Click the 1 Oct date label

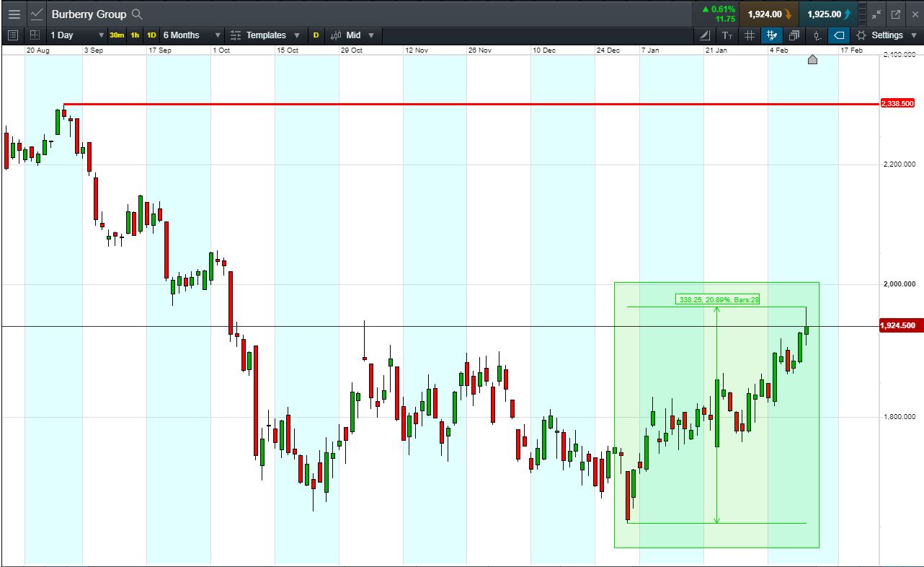[x=222, y=50]
